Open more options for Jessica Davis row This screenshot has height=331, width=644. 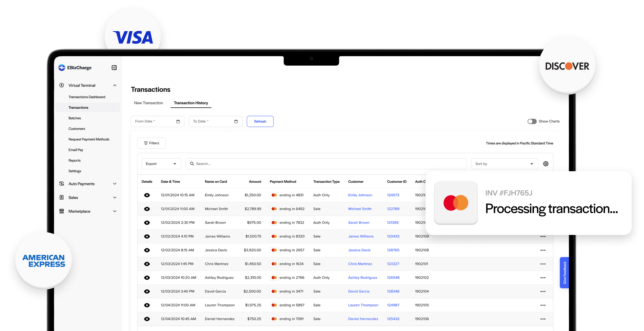(x=543, y=250)
